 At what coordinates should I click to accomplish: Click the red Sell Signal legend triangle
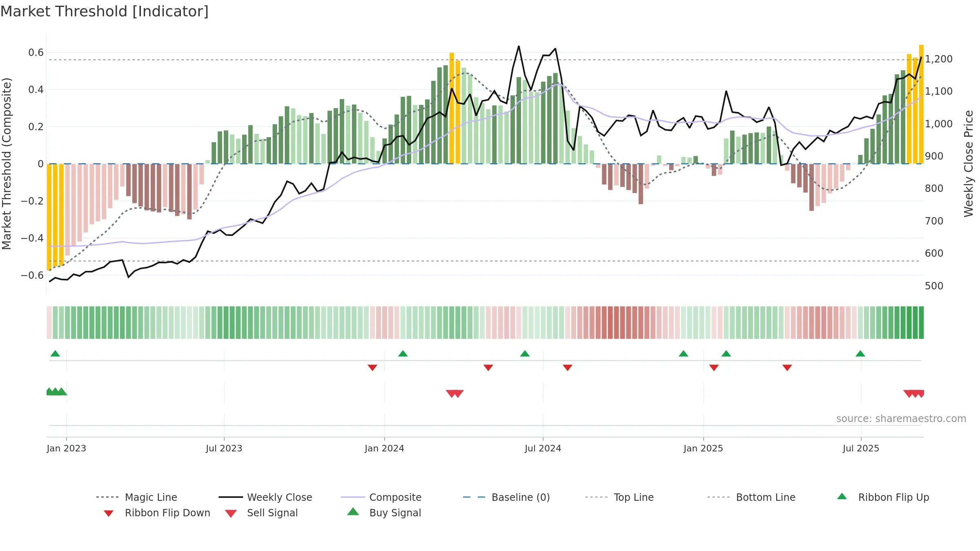pos(231,513)
